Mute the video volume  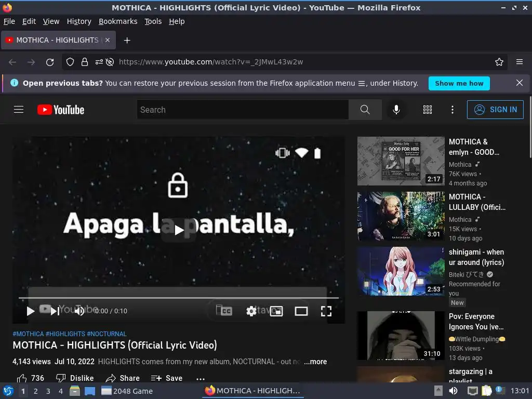(79, 311)
